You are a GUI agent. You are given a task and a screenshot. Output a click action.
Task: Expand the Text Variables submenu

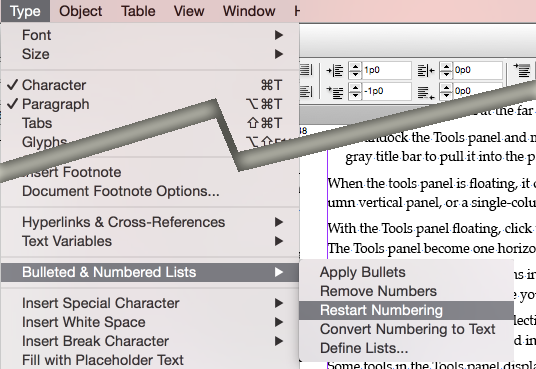[x=150, y=241]
